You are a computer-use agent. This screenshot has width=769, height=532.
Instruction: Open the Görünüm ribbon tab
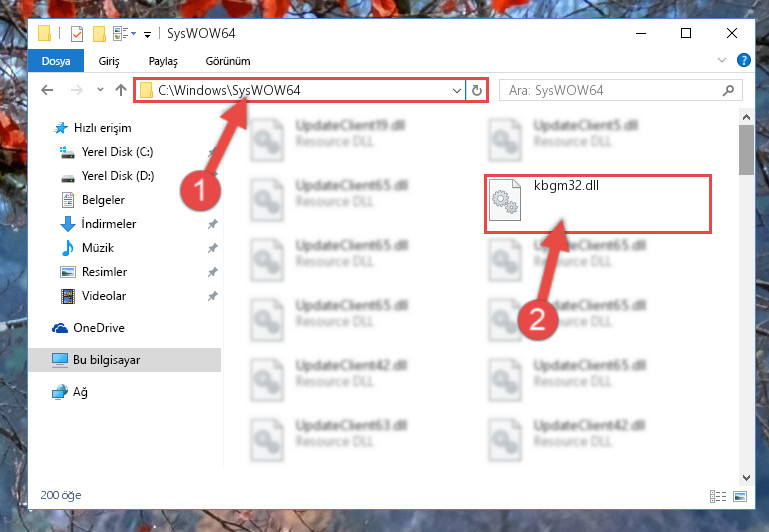coord(228,61)
